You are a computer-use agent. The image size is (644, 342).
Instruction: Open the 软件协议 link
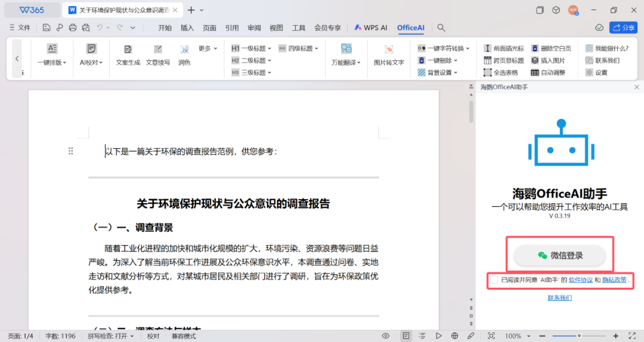click(581, 279)
